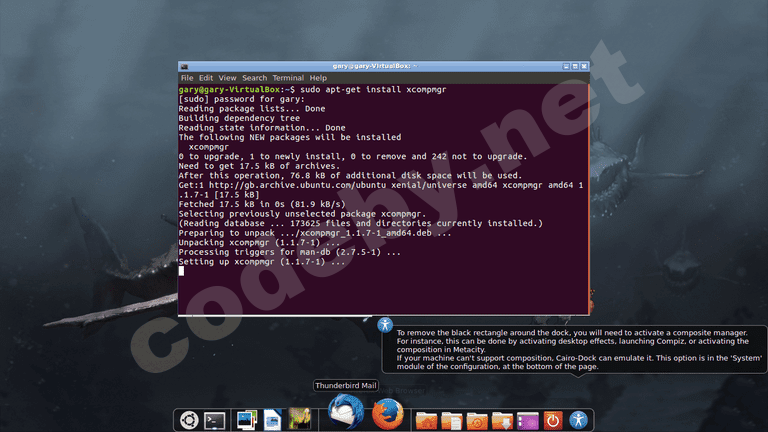Launch Thunderbird Mail from the dock

(346, 412)
